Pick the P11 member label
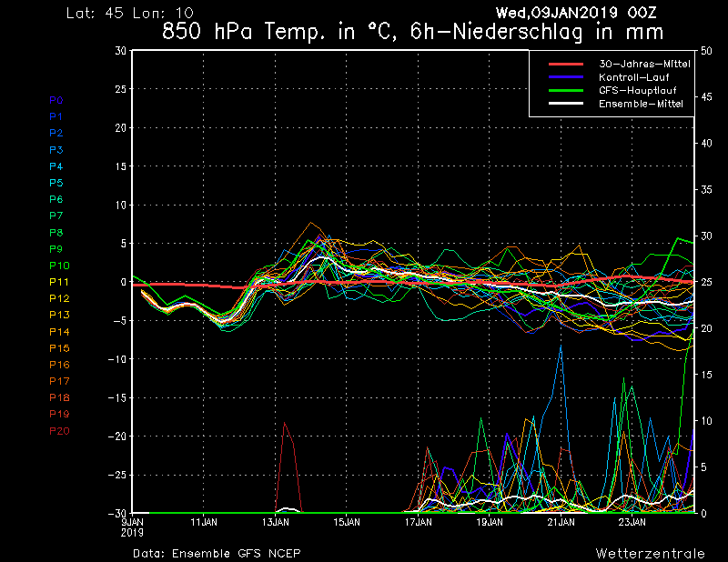The height and width of the screenshot is (562, 728). [x=59, y=282]
